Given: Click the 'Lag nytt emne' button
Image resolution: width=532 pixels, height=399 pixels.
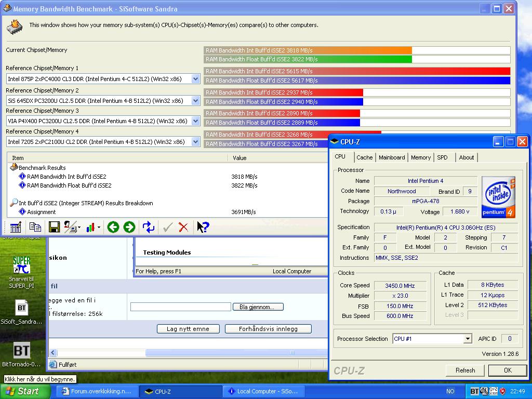Looking at the screenshot, I should click(188, 329).
